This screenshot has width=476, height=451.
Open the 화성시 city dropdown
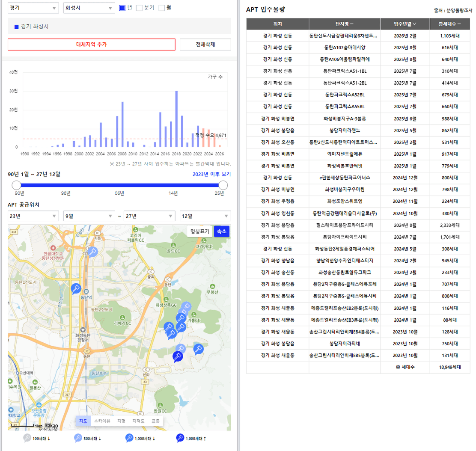[89, 8]
